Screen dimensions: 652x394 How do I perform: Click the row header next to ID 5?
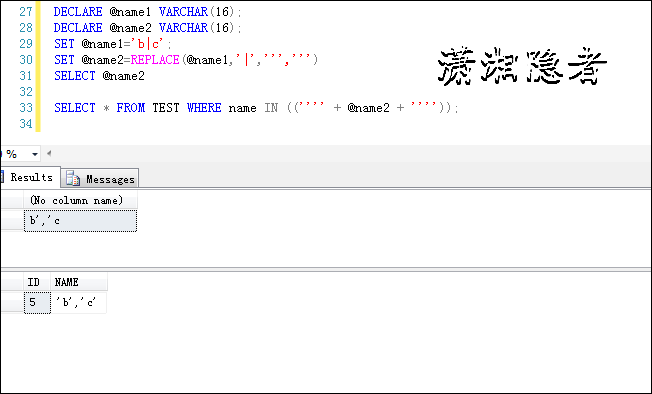(12, 303)
